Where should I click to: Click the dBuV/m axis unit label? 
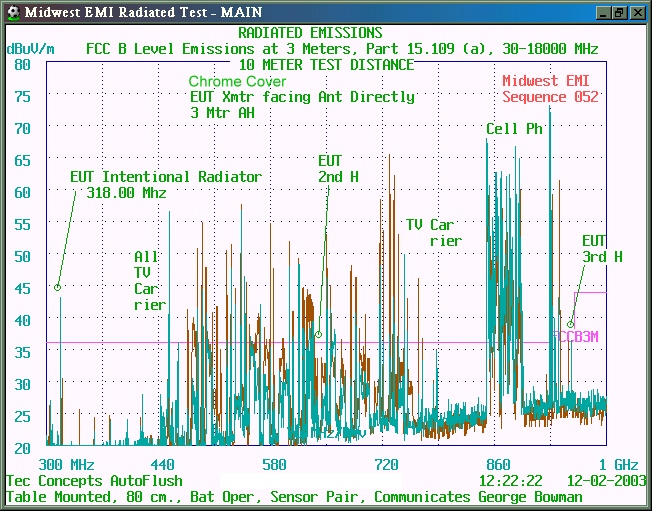click(30, 48)
